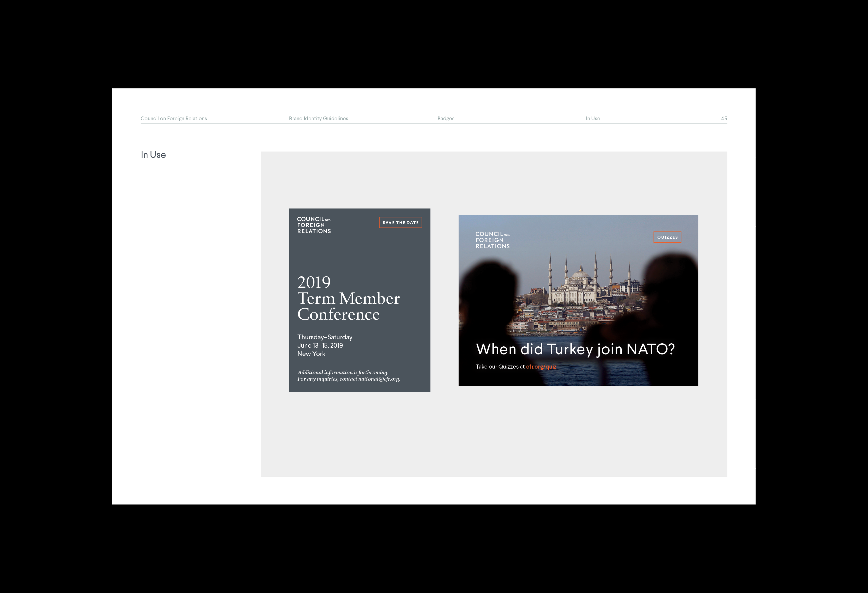Click the New York location text
The width and height of the screenshot is (868, 593).
pos(311,354)
